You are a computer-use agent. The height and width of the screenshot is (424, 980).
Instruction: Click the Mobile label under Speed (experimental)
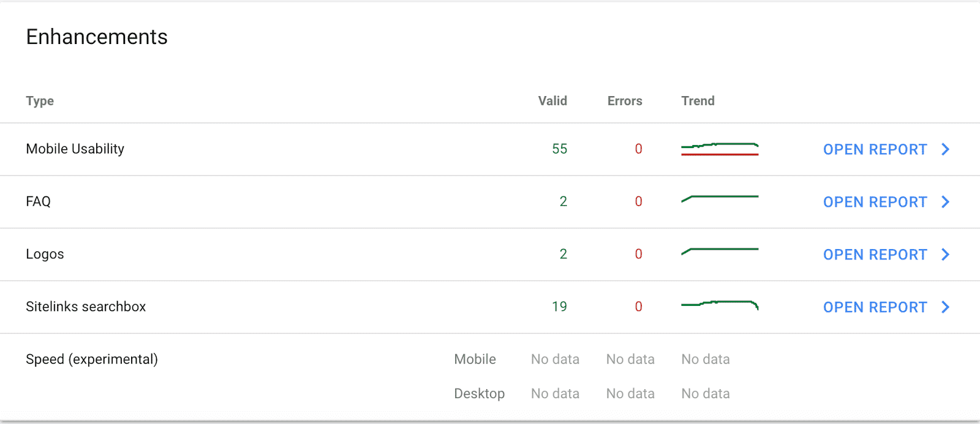[x=475, y=359]
